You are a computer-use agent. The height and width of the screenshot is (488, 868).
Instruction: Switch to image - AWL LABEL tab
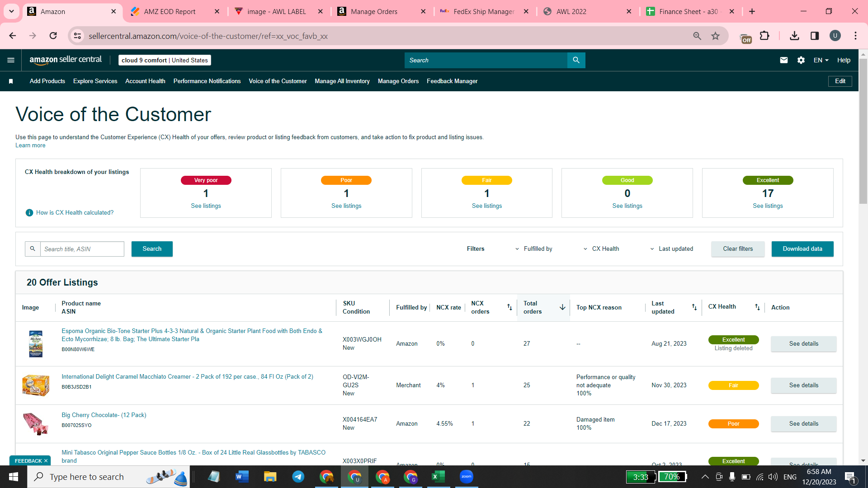tap(276, 11)
